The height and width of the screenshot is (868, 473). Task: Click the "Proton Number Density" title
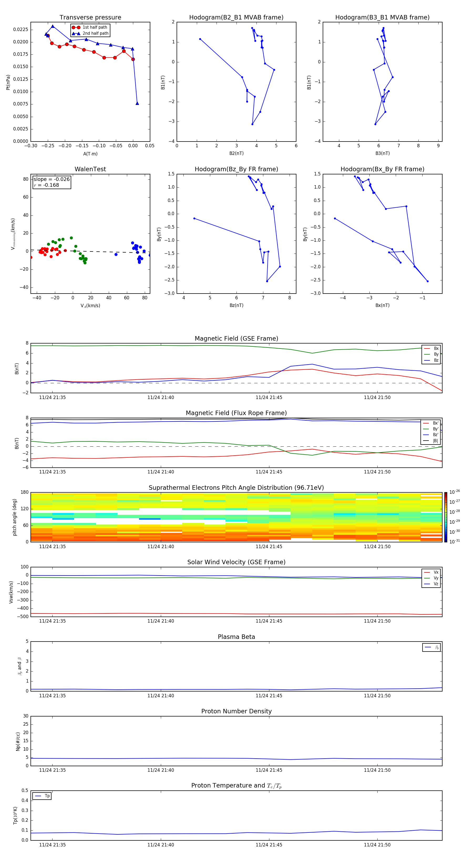point(236,711)
